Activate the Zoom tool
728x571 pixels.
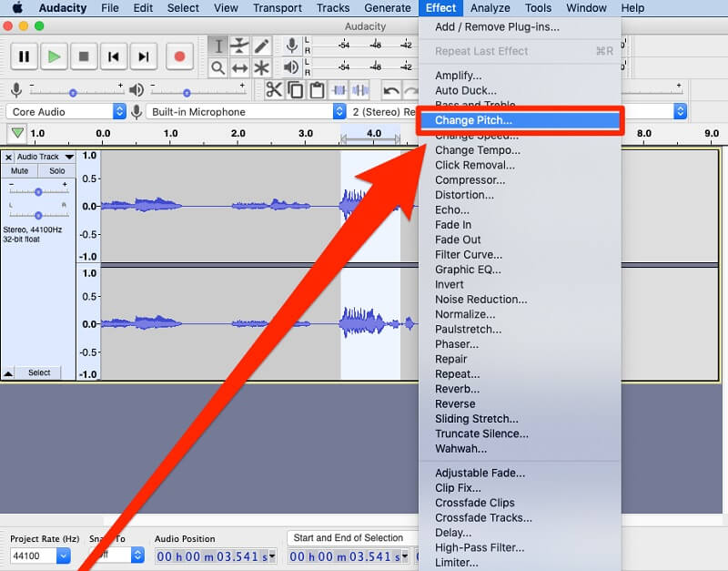click(x=217, y=66)
